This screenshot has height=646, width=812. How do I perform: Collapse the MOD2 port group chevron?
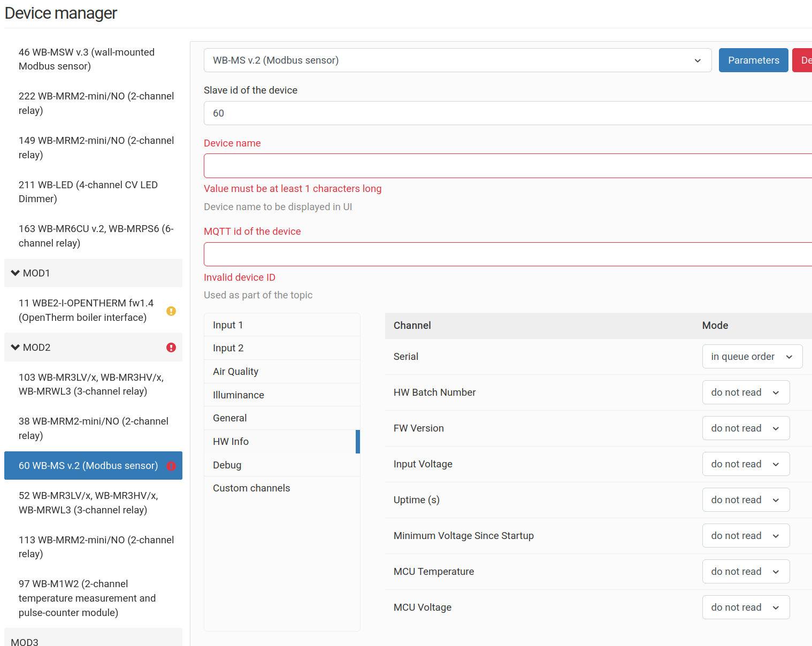coord(16,348)
